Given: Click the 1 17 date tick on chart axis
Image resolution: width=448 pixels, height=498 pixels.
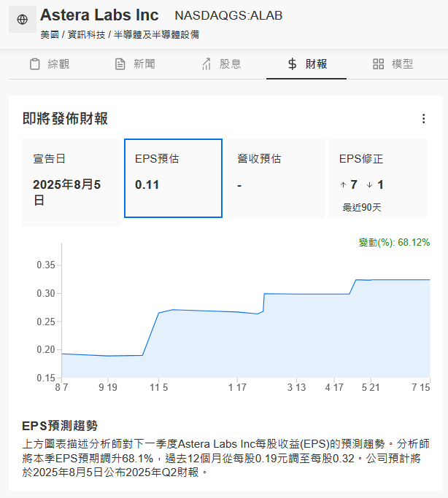Looking at the screenshot, I should (237, 387).
